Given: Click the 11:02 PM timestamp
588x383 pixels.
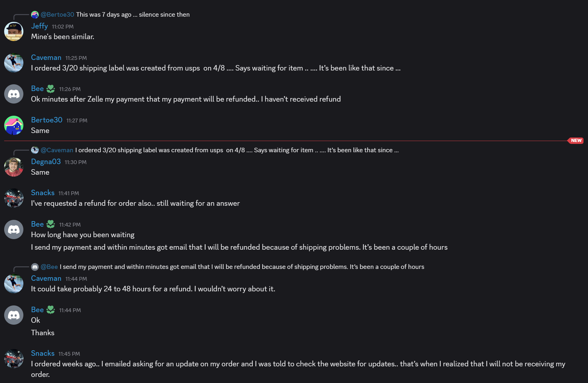Looking at the screenshot, I should pos(62,27).
